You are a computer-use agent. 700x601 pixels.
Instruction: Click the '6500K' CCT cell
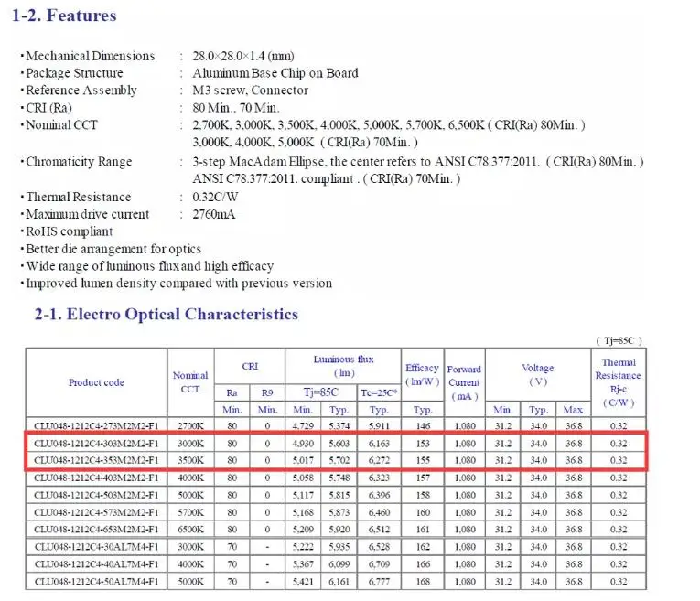tap(190, 530)
